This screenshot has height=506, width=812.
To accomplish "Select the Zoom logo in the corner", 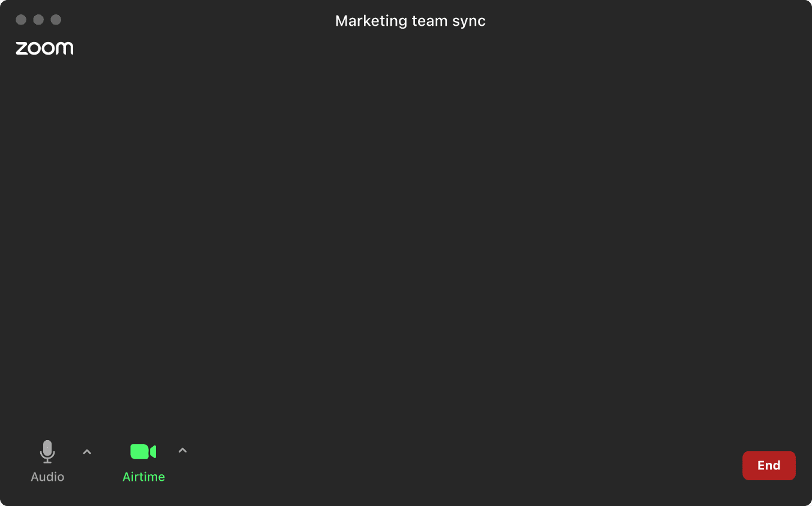I will tap(44, 48).
